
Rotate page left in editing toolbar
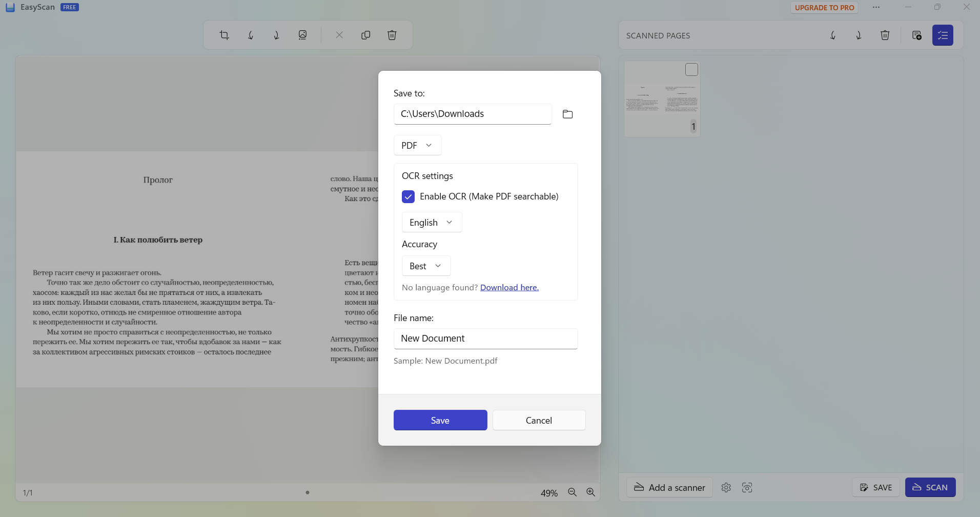pyautogui.click(x=251, y=35)
